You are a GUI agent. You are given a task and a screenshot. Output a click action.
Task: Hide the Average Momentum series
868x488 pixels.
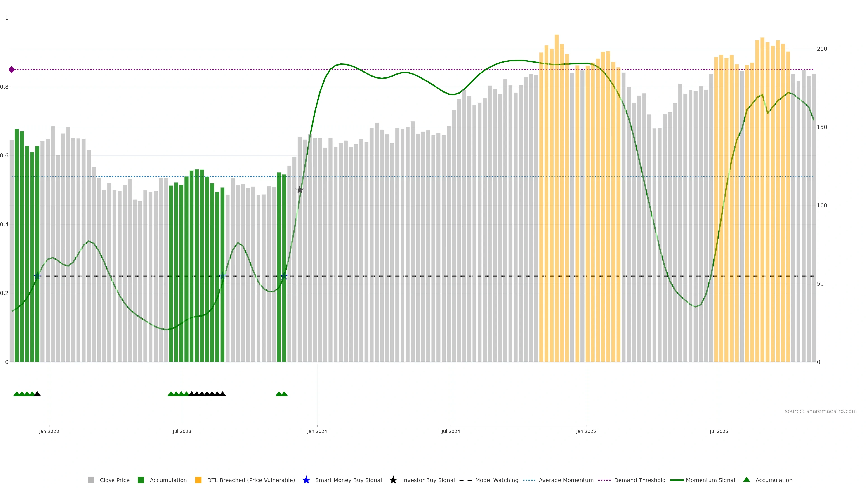click(566, 480)
